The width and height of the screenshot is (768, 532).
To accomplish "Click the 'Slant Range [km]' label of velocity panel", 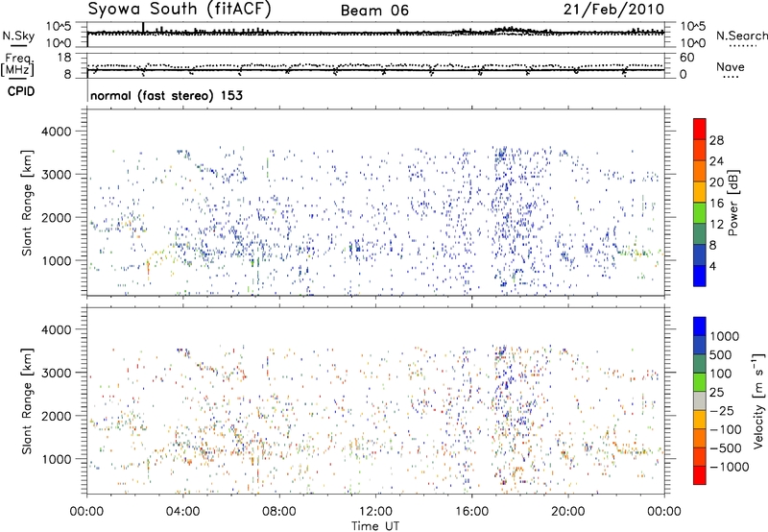I will (27, 400).
